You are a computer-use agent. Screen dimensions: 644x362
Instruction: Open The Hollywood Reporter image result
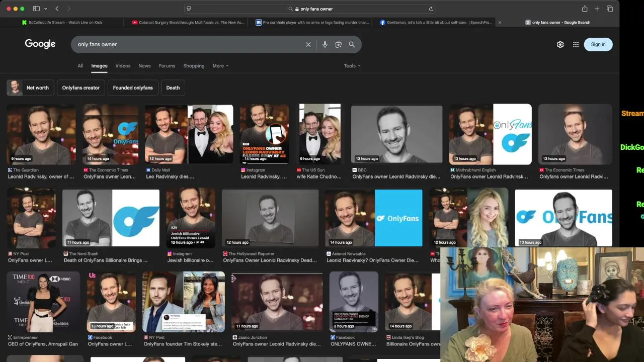coord(270,218)
